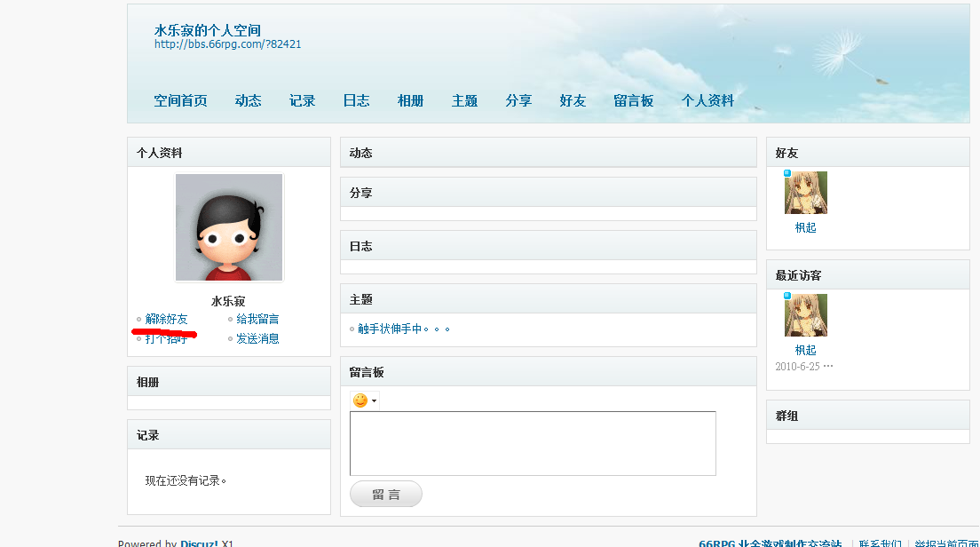Open 枫起 name link under 好友
The image size is (980, 547).
point(806,227)
